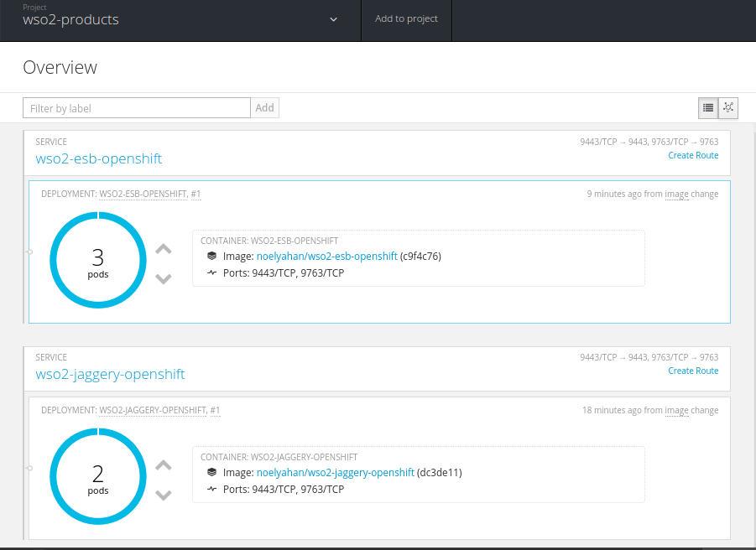
Task: Click the 2 pods donut chart
Action: click(98, 476)
